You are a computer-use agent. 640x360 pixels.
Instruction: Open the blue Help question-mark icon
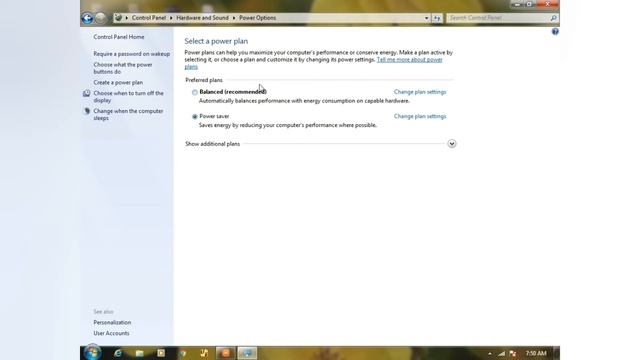click(555, 31)
